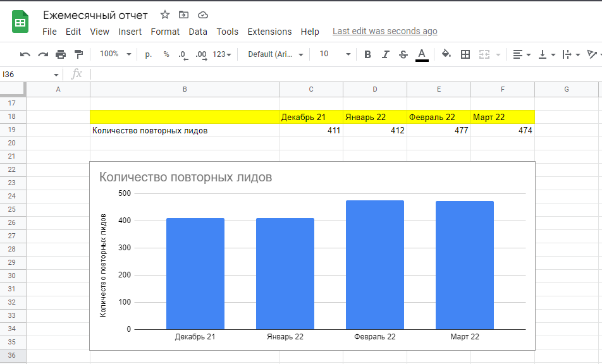This screenshot has height=364, width=602.
Task: Open 'Last edit was seconds ago' history link
Action: 384,31
